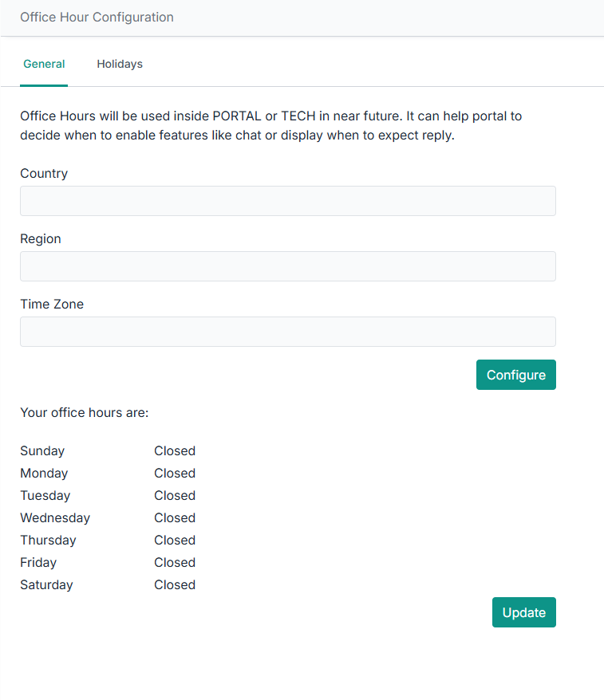
Task: Click the Update button
Action: (x=523, y=612)
